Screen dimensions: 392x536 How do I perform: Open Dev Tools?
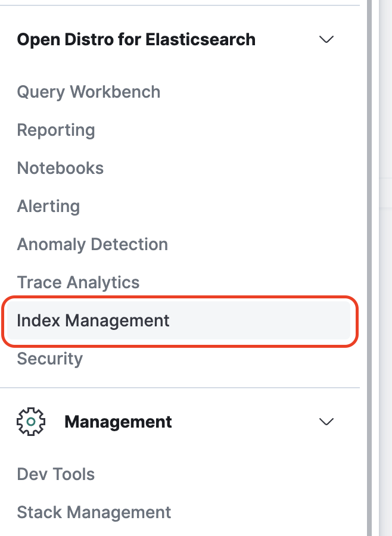[x=56, y=475]
